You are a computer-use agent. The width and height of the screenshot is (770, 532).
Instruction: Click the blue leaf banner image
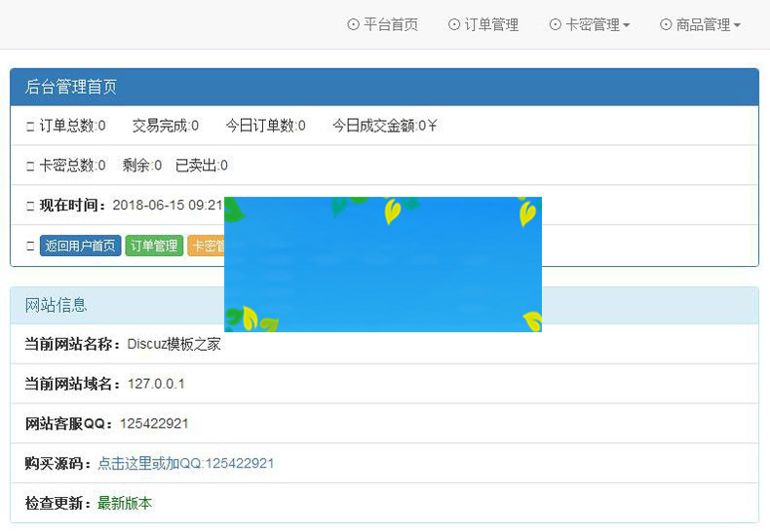[382, 264]
